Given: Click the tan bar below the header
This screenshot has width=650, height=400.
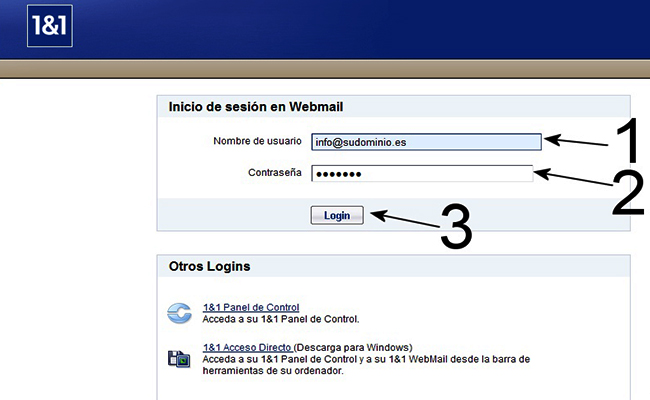Looking at the screenshot, I should (x=325, y=69).
